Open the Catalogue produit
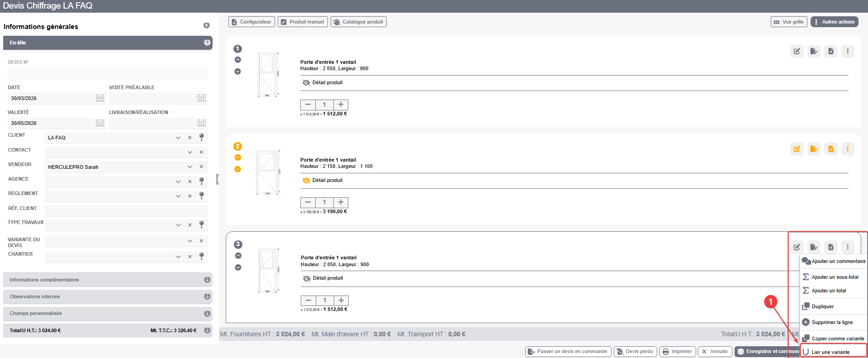Screen dimensions: 868x358 [359, 22]
